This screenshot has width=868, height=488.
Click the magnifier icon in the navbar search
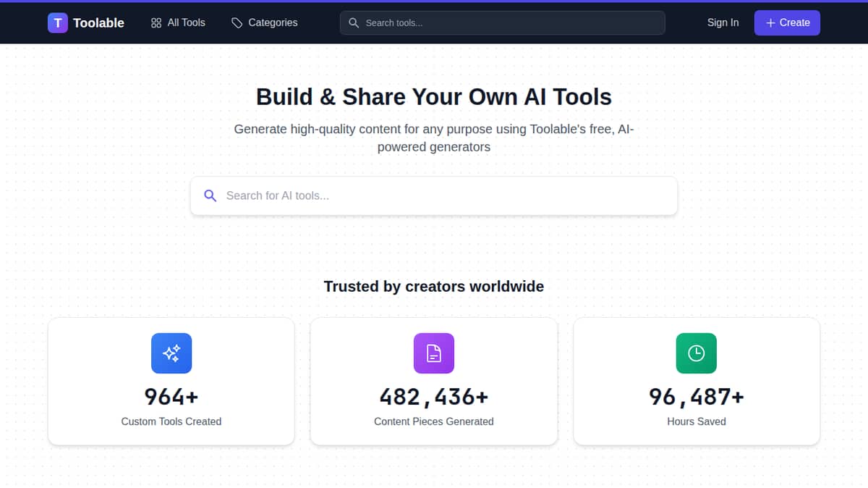(354, 22)
